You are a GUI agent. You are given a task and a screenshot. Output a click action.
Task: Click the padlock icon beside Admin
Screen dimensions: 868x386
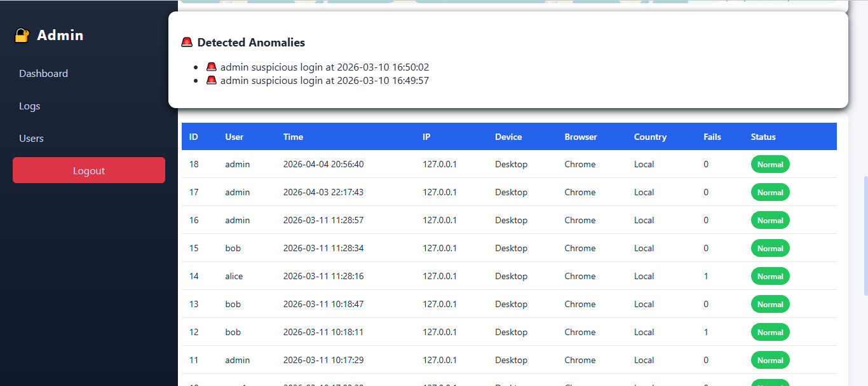pyautogui.click(x=22, y=36)
